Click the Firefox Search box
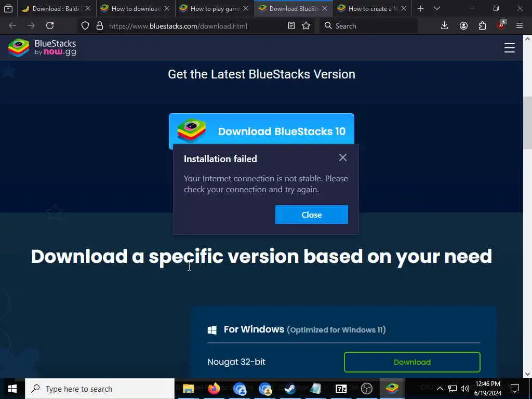 point(368,26)
